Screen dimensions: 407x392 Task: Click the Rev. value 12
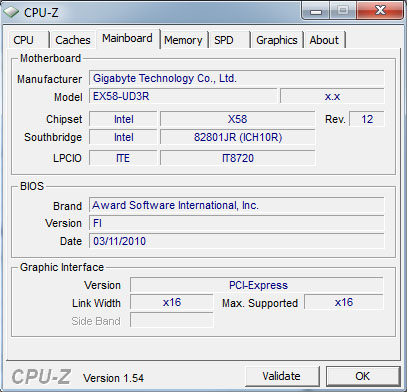(367, 119)
